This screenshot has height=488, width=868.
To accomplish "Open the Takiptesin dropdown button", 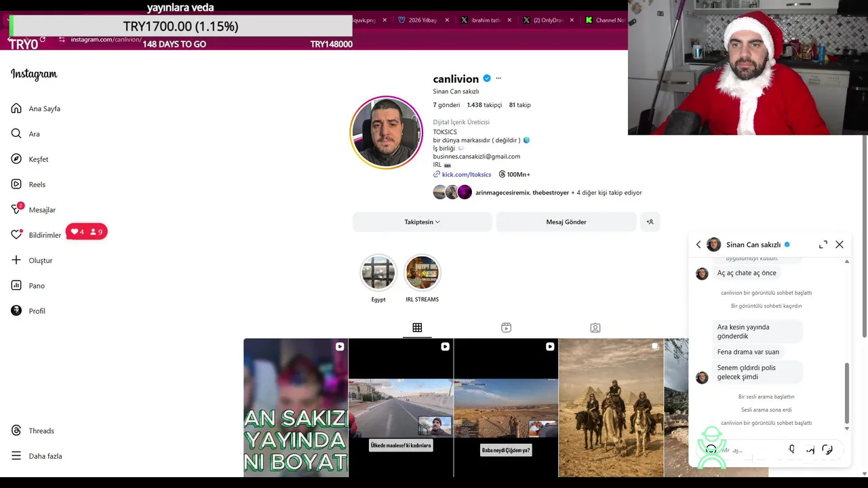I will [x=422, y=222].
